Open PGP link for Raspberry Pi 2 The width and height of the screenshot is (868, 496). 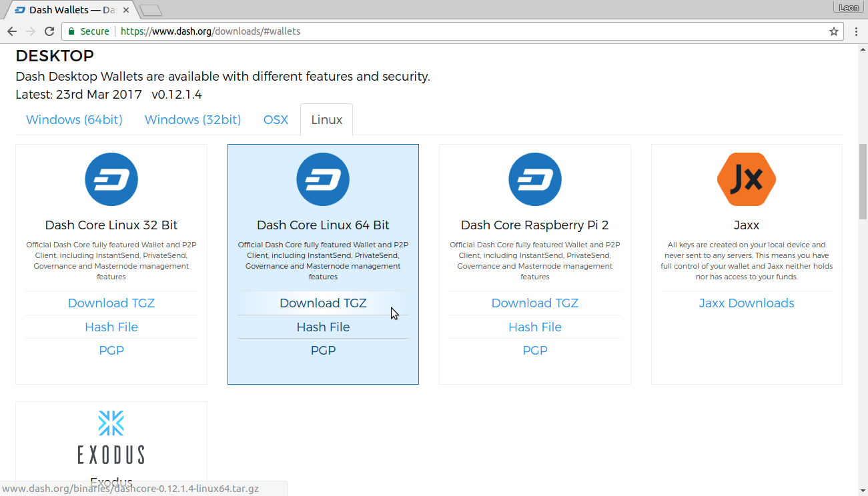click(535, 351)
